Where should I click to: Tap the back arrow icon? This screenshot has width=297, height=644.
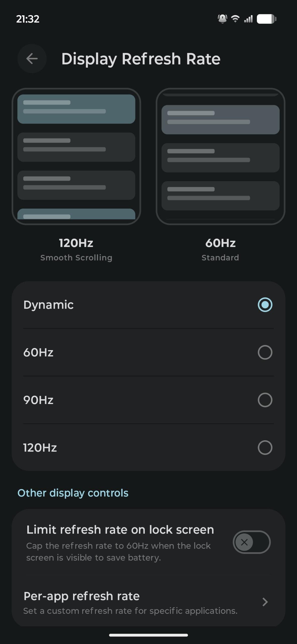(x=32, y=59)
